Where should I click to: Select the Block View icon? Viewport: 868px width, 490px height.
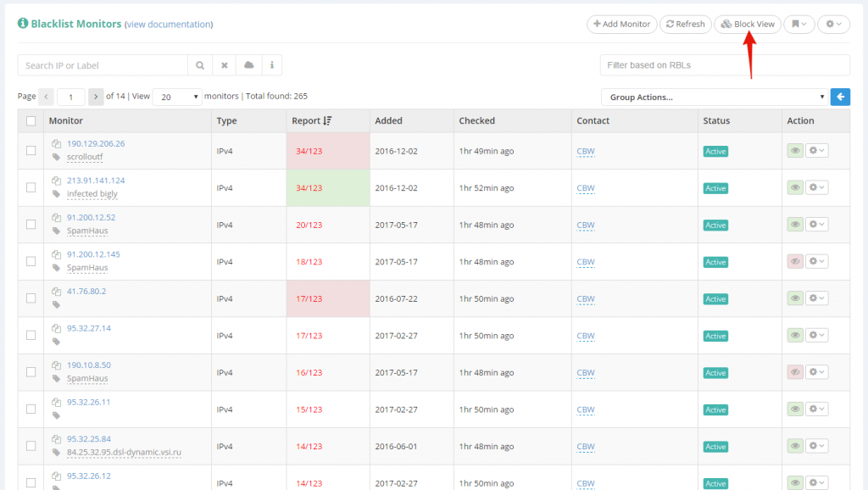coord(747,24)
